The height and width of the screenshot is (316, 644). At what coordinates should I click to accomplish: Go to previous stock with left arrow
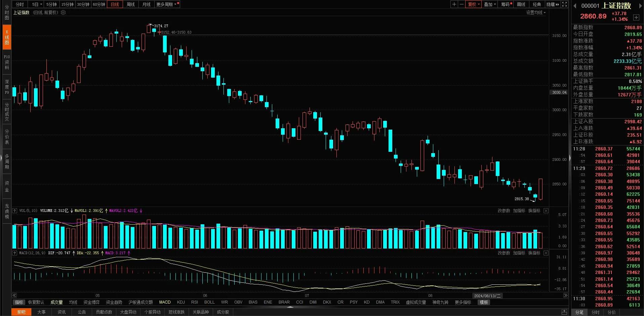point(575,6)
